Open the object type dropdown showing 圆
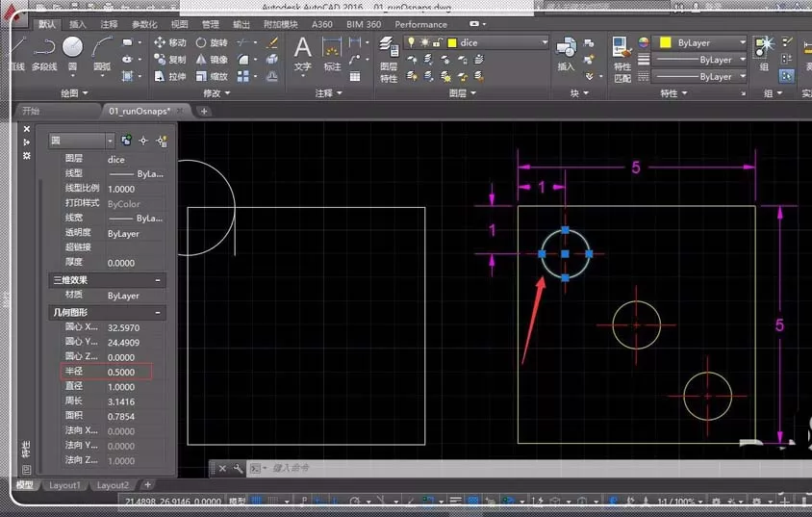812x517 pixels. [x=83, y=141]
